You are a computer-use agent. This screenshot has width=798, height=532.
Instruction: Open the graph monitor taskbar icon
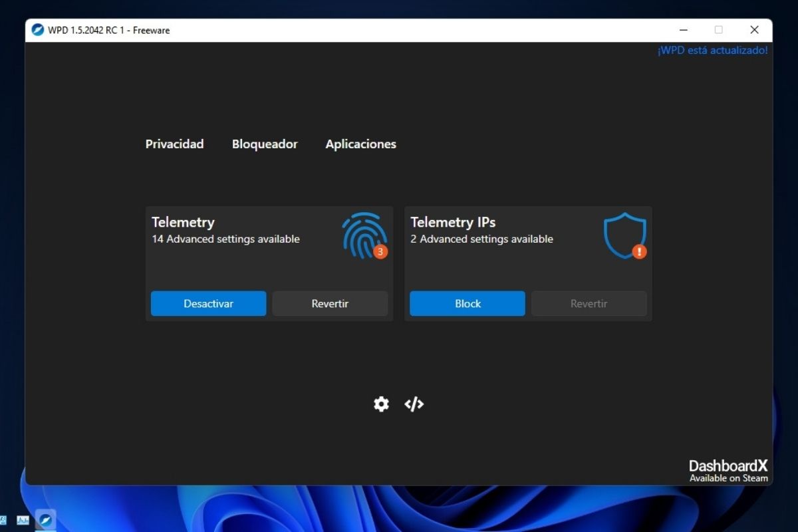point(23,519)
